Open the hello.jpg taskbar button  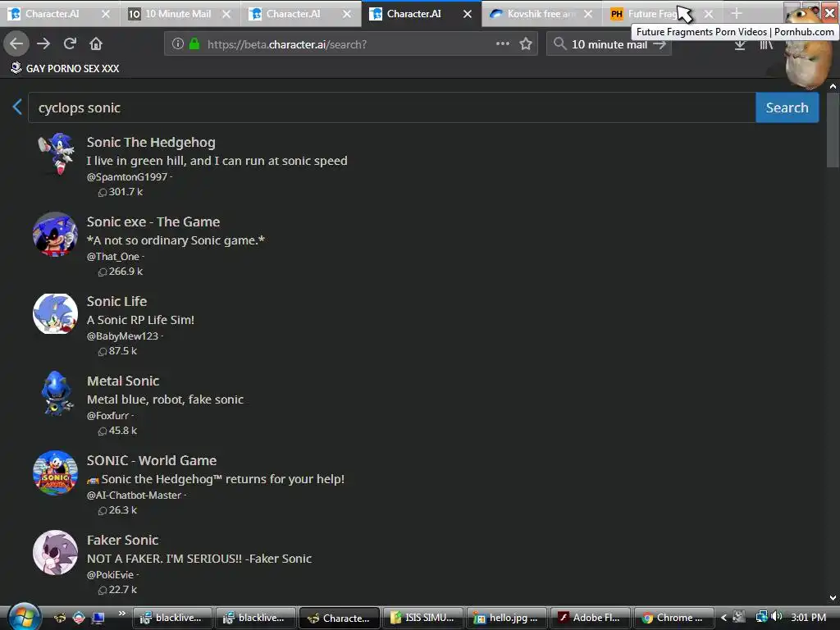506,618
